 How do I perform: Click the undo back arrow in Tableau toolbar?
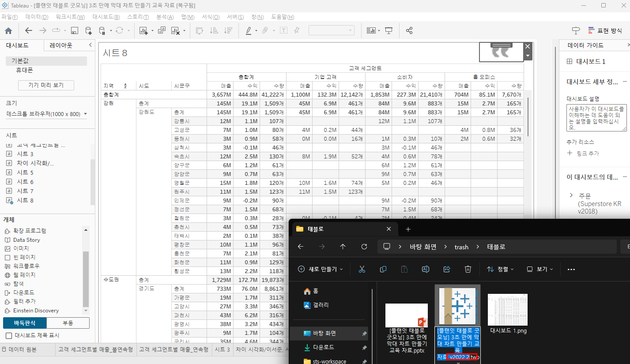[29, 30]
